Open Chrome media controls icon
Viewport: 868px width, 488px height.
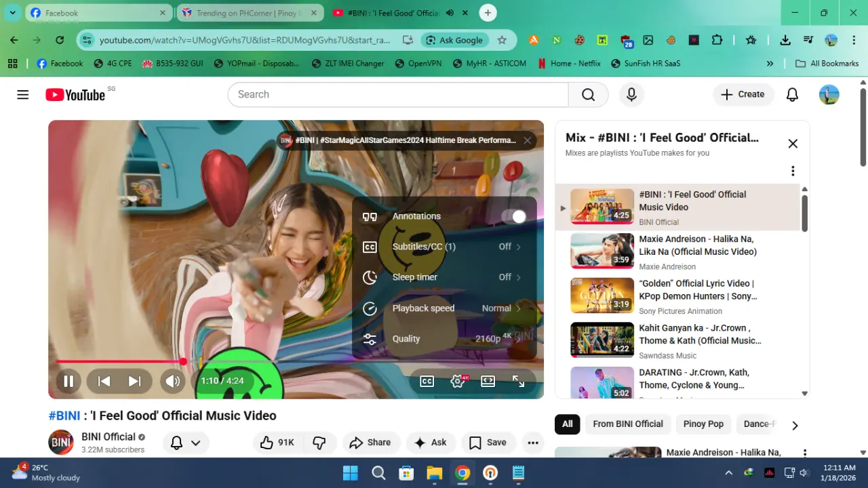(808, 40)
